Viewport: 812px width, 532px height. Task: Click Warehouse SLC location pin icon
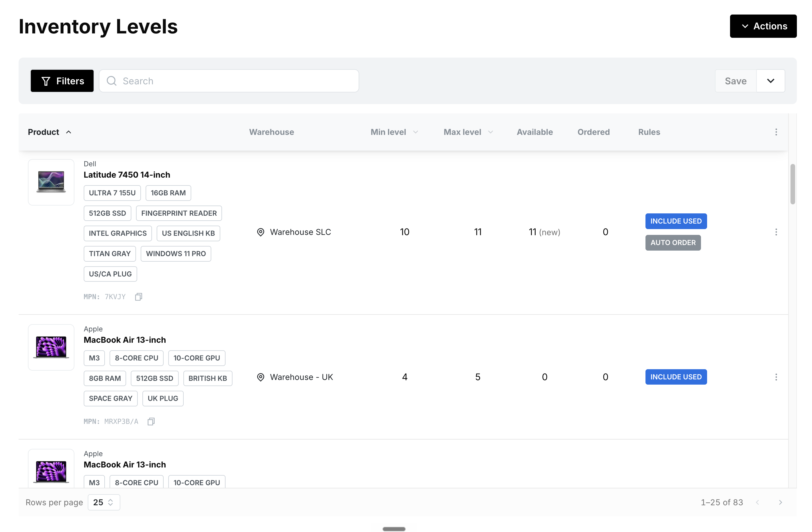point(261,232)
